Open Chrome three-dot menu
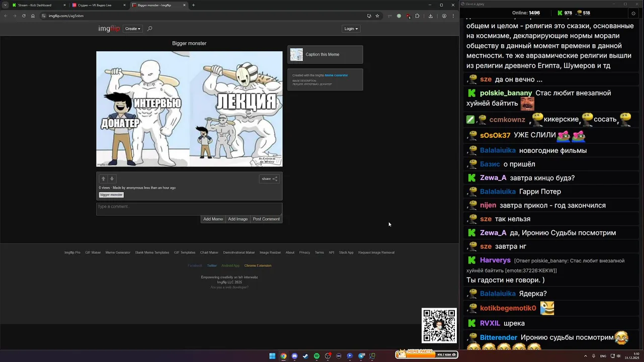This screenshot has height=362, width=644. (453, 16)
